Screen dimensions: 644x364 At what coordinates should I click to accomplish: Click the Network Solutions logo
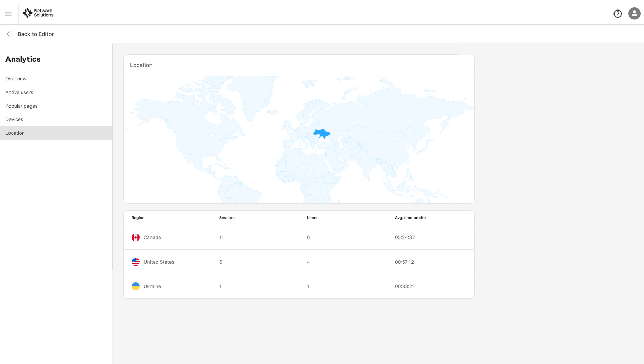coord(38,13)
